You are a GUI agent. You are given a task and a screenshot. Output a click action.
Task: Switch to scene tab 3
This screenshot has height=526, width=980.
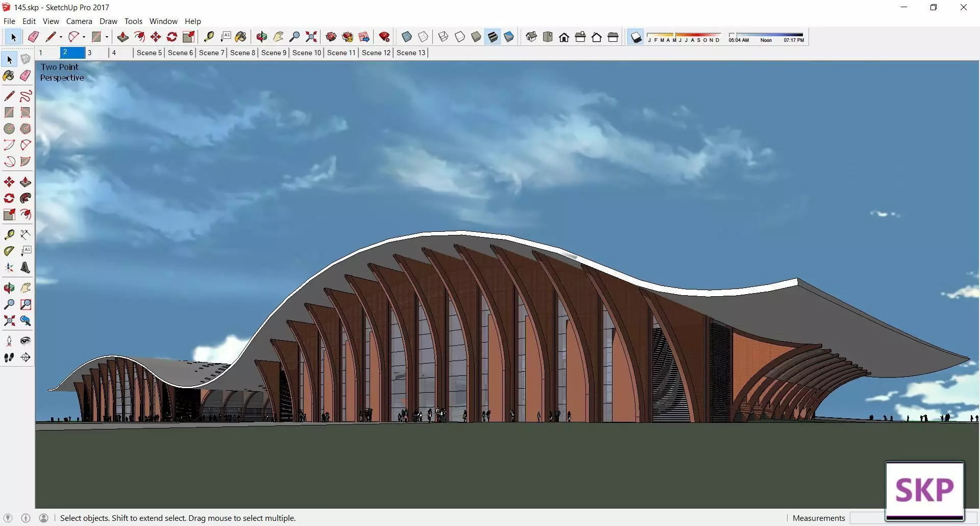click(96, 53)
